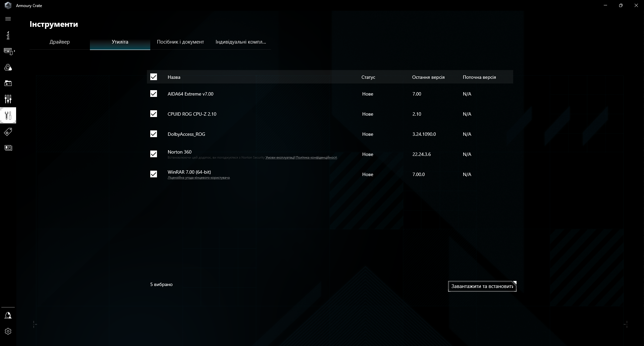The image size is (644, 346).
Task: Click the Поточна версія column header
Action: click(479, 77)
